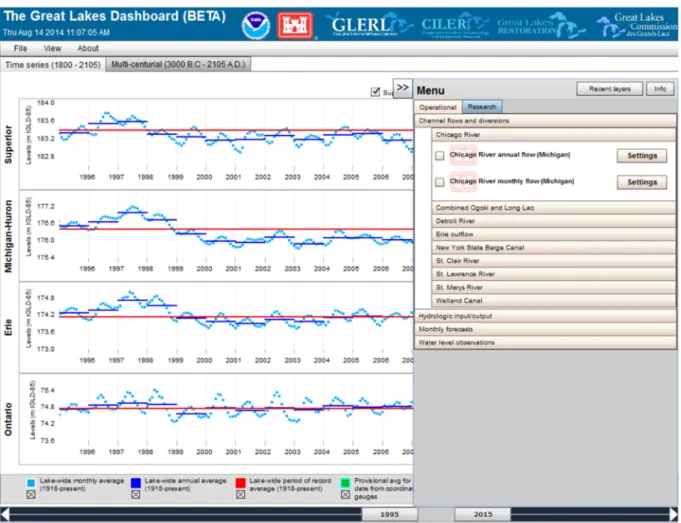Expand the Detroit River section

tap(554, 221)
